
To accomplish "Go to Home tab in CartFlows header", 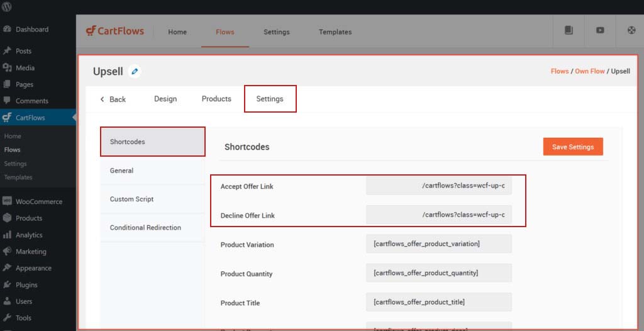I will coord(177,32).
